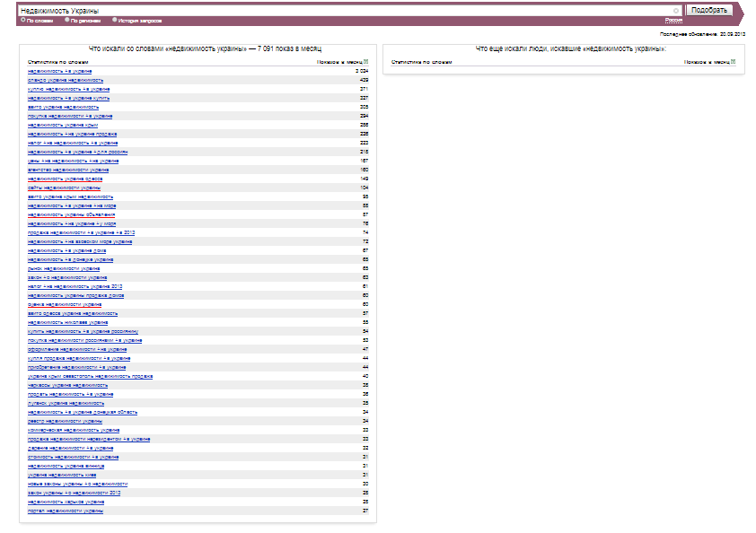Screen dimensions: 756x533
Task: Open link 'продажа недвижимости нерезидентам +в украине'
Action: (x=89, y=440)
